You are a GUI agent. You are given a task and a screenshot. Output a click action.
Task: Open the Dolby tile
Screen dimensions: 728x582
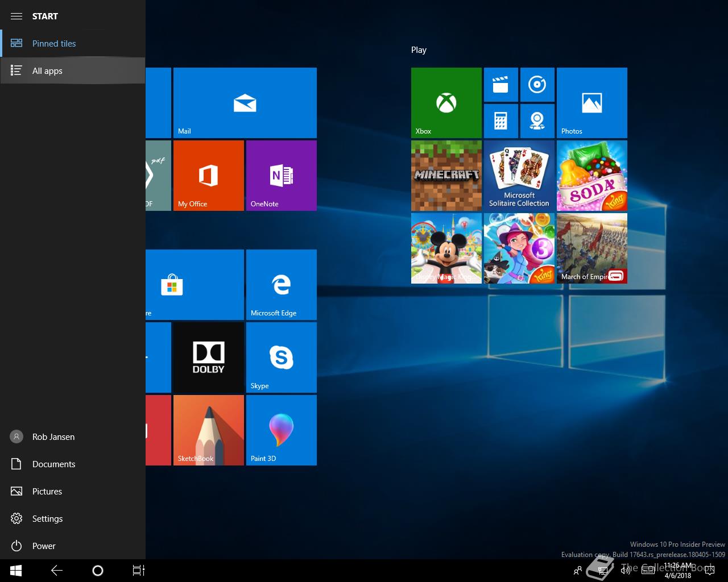(208, 357)
